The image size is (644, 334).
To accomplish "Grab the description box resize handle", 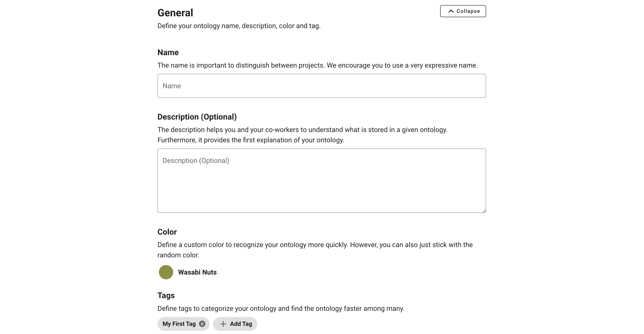I will 484,211.
